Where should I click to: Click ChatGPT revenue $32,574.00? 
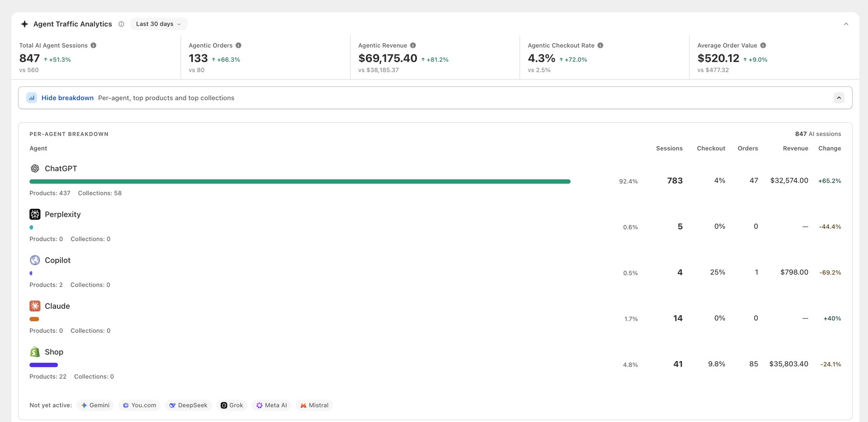pos(789,181)
